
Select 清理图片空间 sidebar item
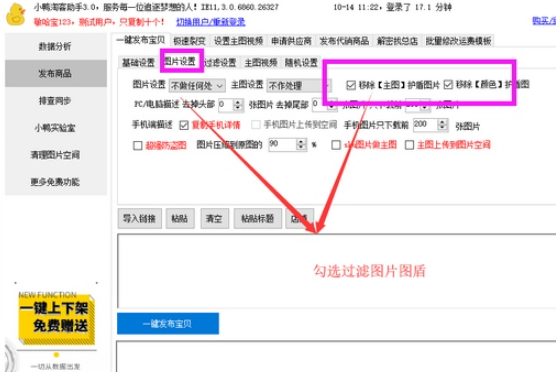click(55, 155)
